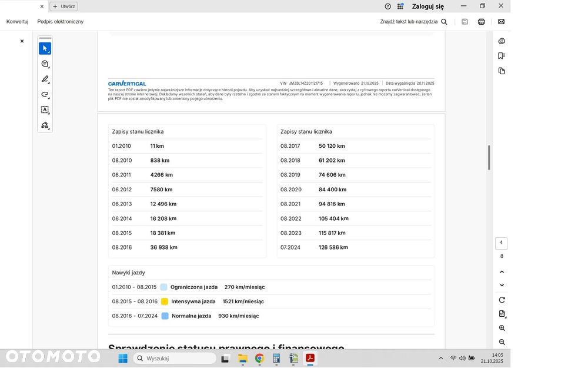Close the left side panel
Screen dimensions: 588x368
tap(22, 41)
